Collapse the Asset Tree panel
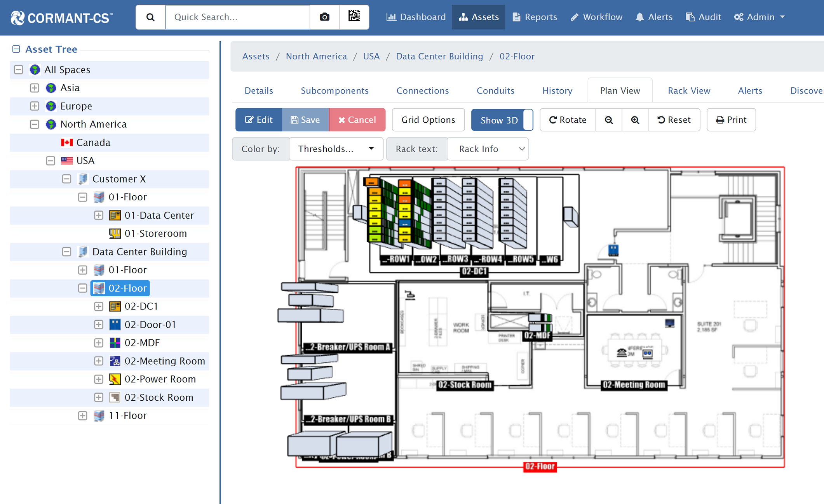 pyautogui.click(x=16, y=49)
